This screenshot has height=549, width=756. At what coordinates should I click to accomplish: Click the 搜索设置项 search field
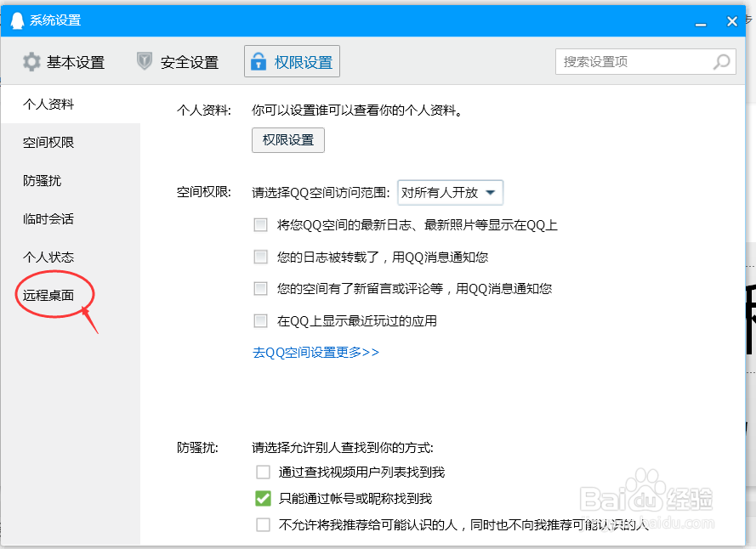coord(629,61)
